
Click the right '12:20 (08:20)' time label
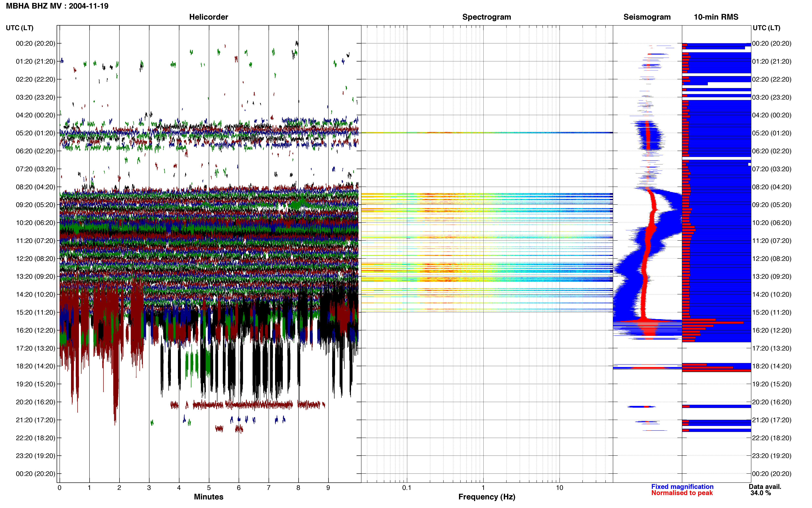772,259
